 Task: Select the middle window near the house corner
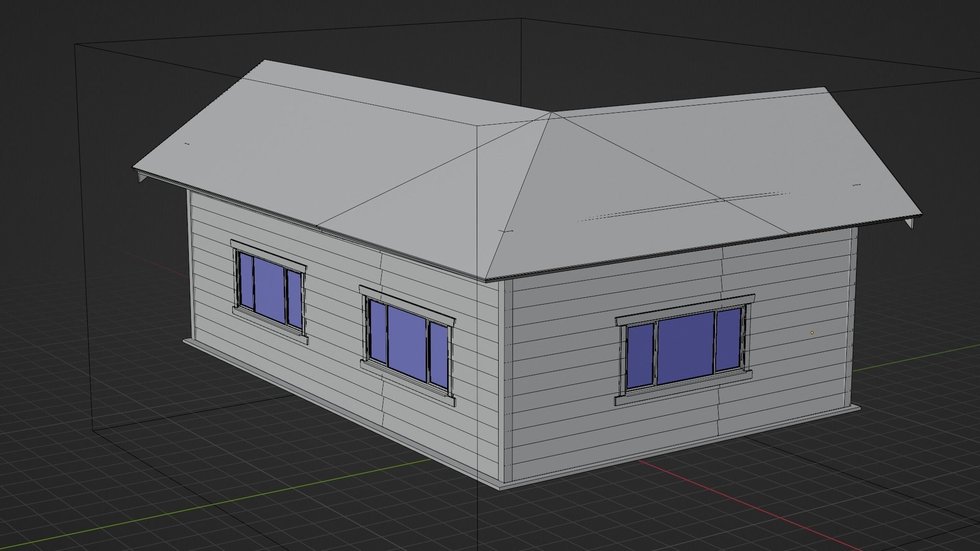[x=408, y=345]
